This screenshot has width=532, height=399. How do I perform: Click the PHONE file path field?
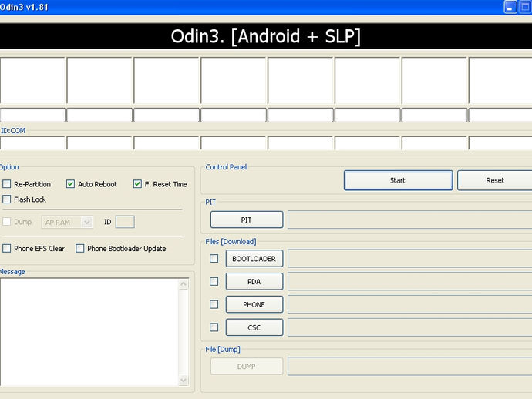tap(410, 304)
